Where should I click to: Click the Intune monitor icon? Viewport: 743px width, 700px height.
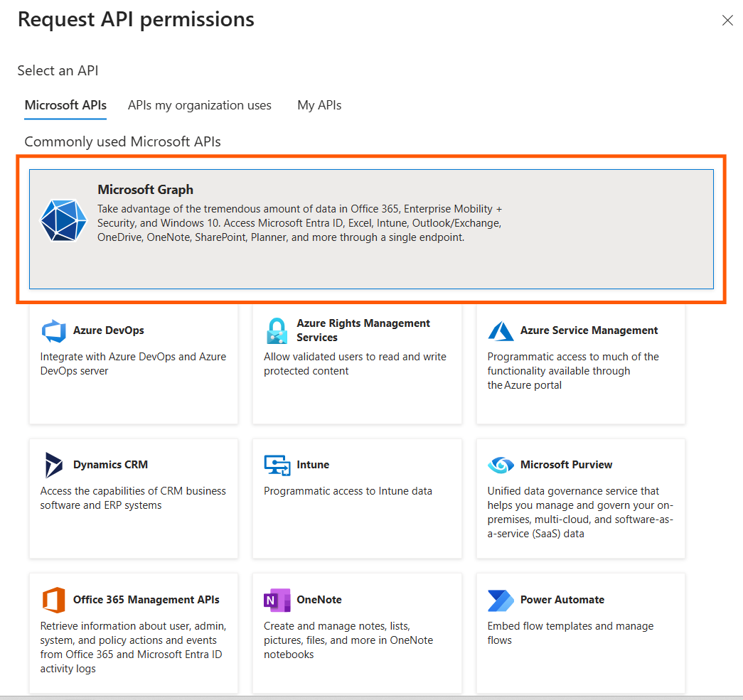(x=277, y=465)
